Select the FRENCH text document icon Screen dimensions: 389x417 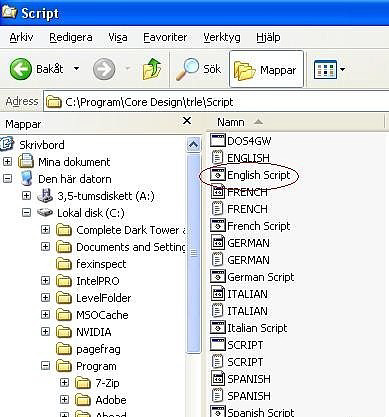[217, 209]
